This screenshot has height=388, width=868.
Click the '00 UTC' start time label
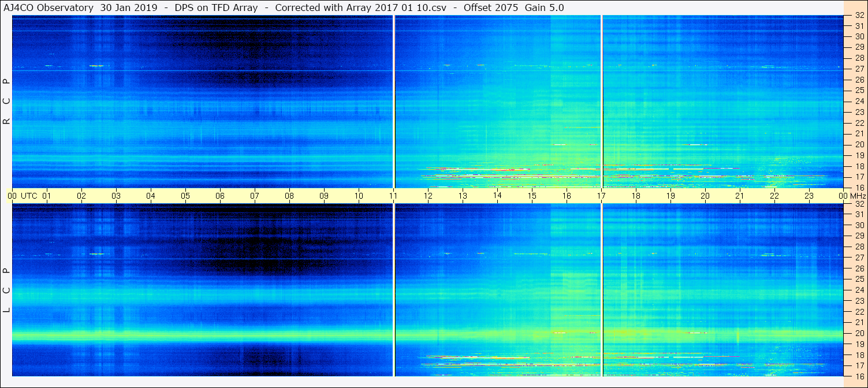(22, 196)
